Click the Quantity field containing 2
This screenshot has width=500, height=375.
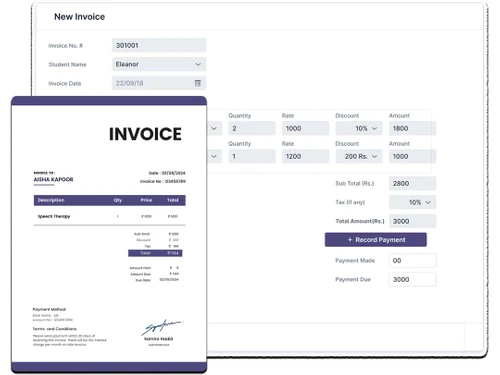point(252,128)
